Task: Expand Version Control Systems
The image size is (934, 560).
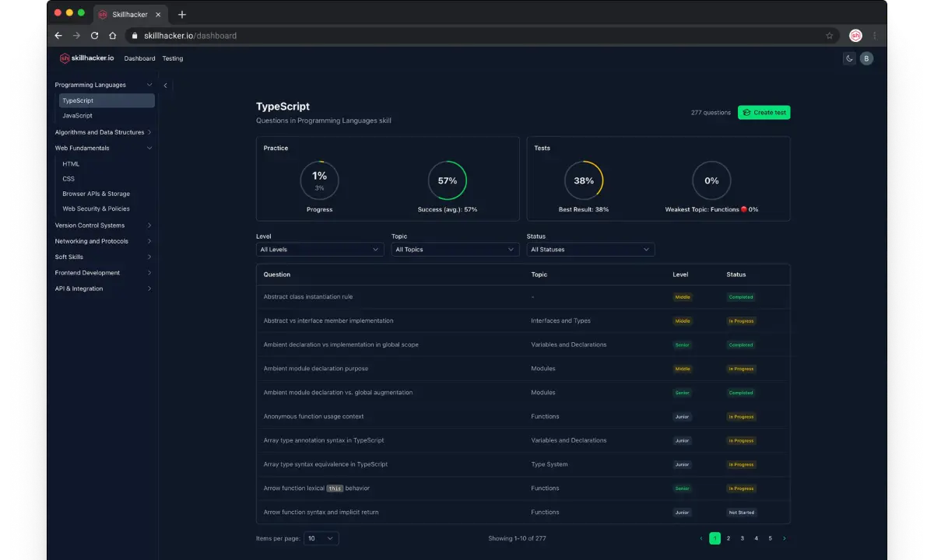Action: pos(104,226)
